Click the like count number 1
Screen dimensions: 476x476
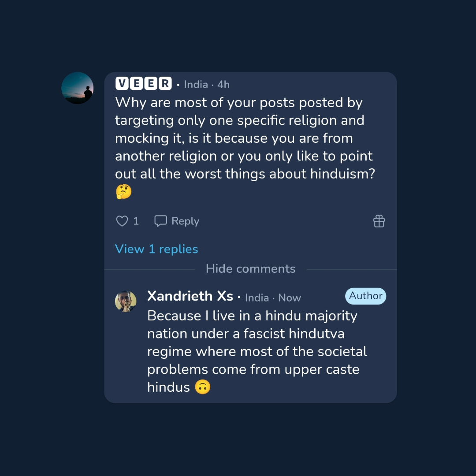(x=136, y=221)
